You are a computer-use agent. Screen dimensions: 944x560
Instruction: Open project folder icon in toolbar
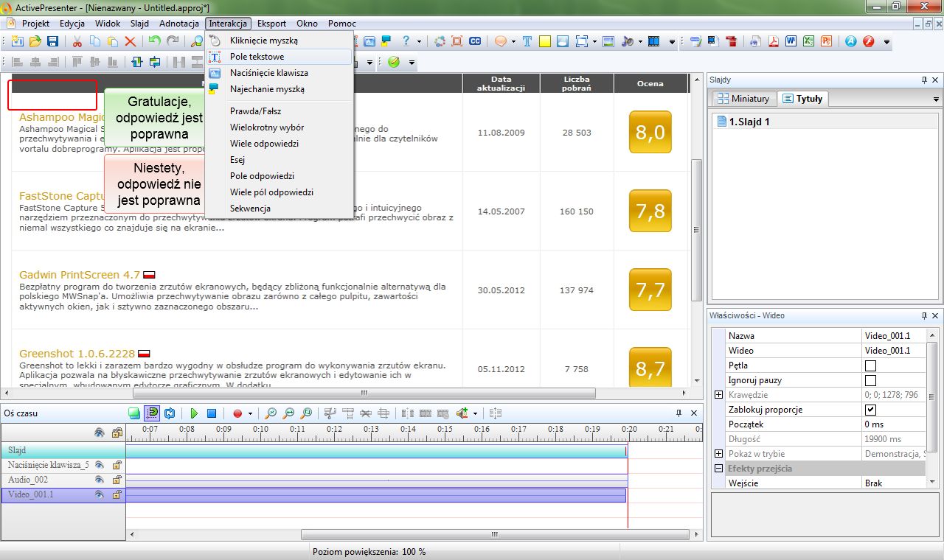point(35,42)
